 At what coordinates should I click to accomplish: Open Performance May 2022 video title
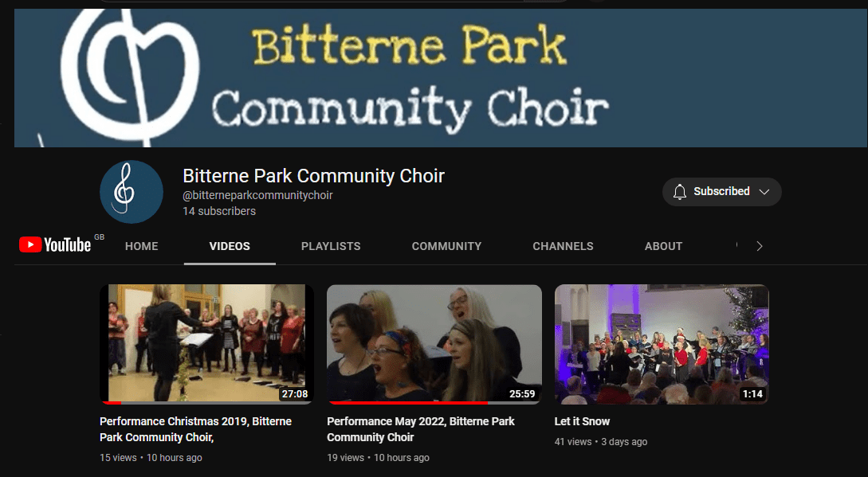(x=421, y=429)
